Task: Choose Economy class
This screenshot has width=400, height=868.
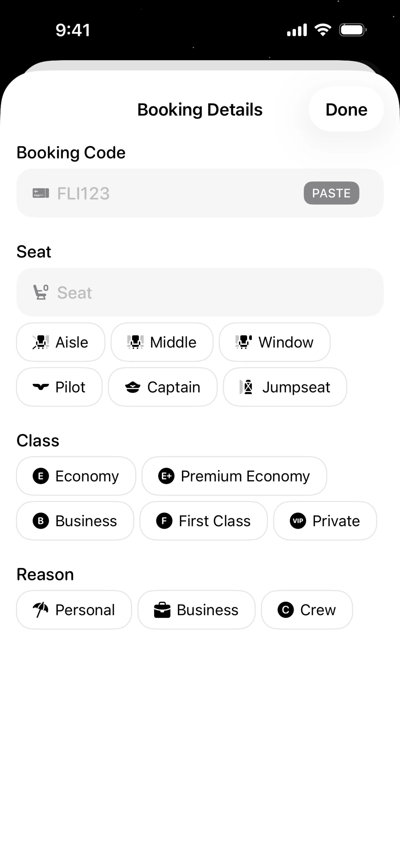Action: click(x=76, y=476)
